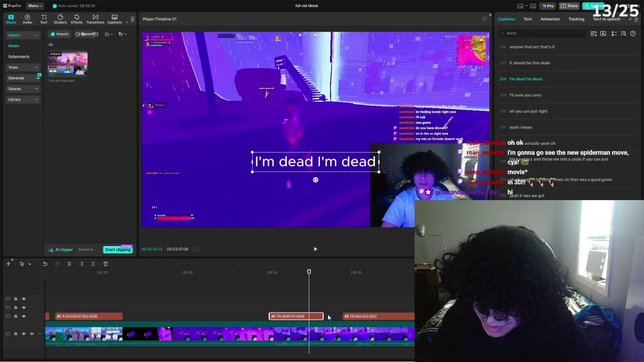Image resolution: width=644 pixels, height=362 pixels.
Task: Switch to the Tracking tab
Action: [x=576, y=19]
